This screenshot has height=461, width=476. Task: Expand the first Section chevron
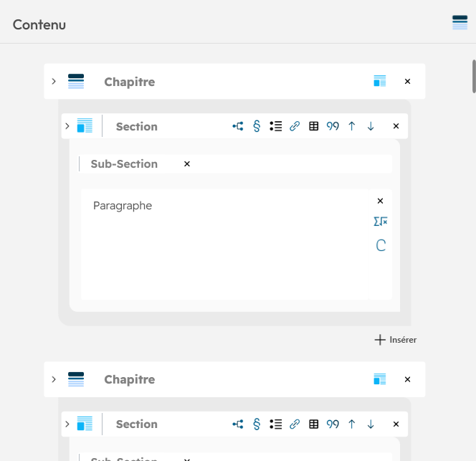pyautogui.click(x=67, y=126)
